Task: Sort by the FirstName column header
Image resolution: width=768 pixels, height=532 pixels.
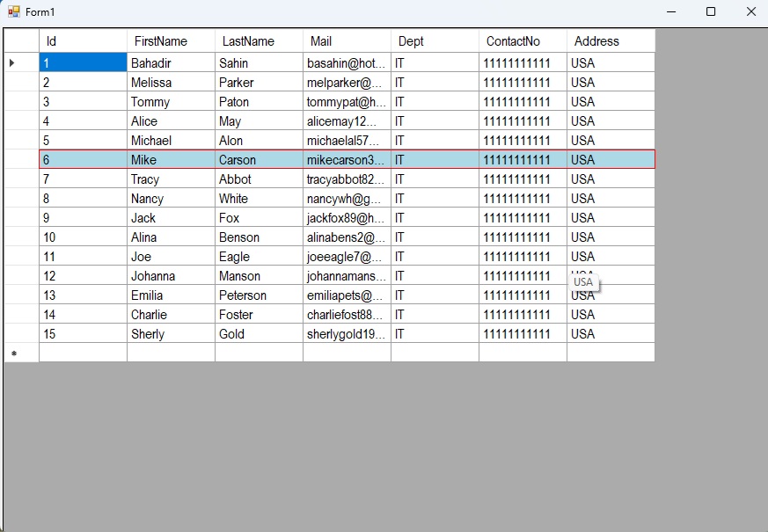Action: [171, 41]
